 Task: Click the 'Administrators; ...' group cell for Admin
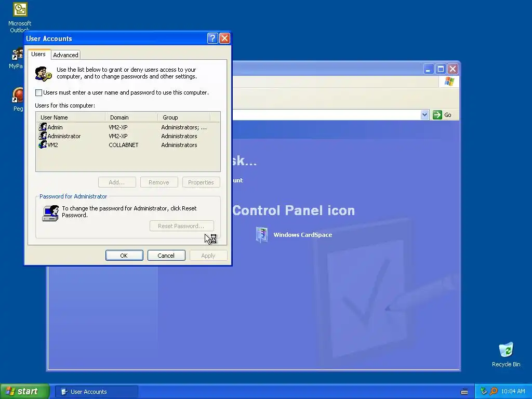pos(184,127)
